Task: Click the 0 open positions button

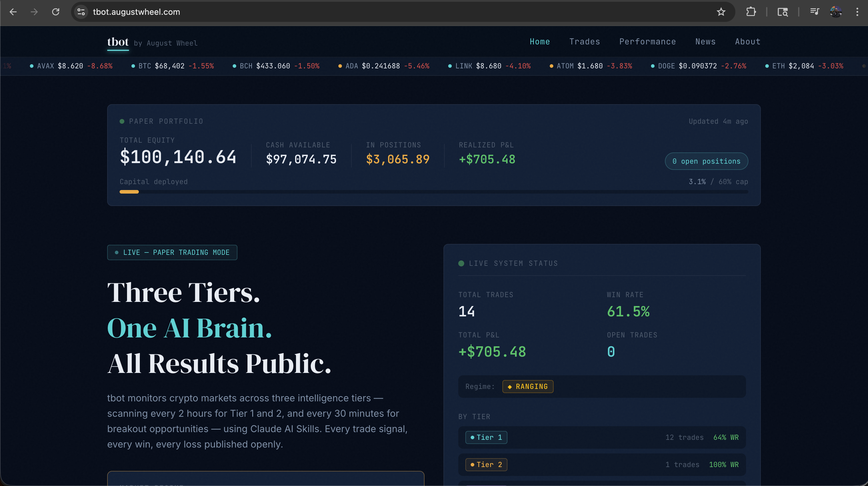Action: click(x=706, y=161)
